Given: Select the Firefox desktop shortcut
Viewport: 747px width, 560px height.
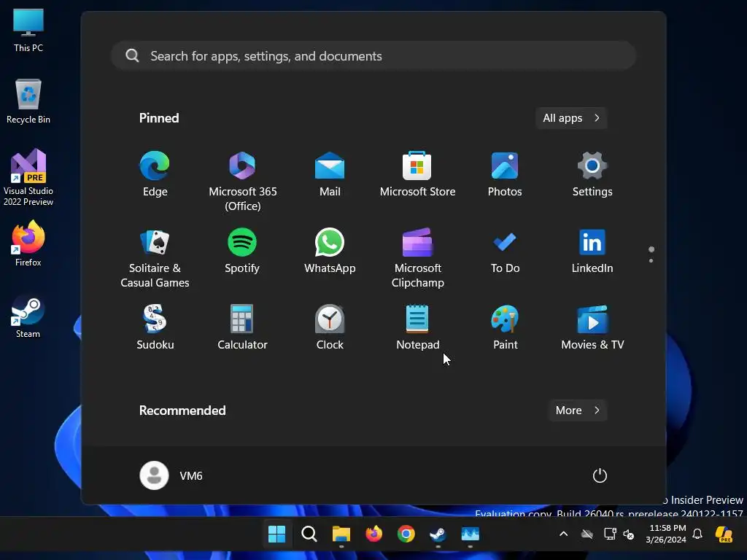Looking at the screenshot, I should click(28, 244).
